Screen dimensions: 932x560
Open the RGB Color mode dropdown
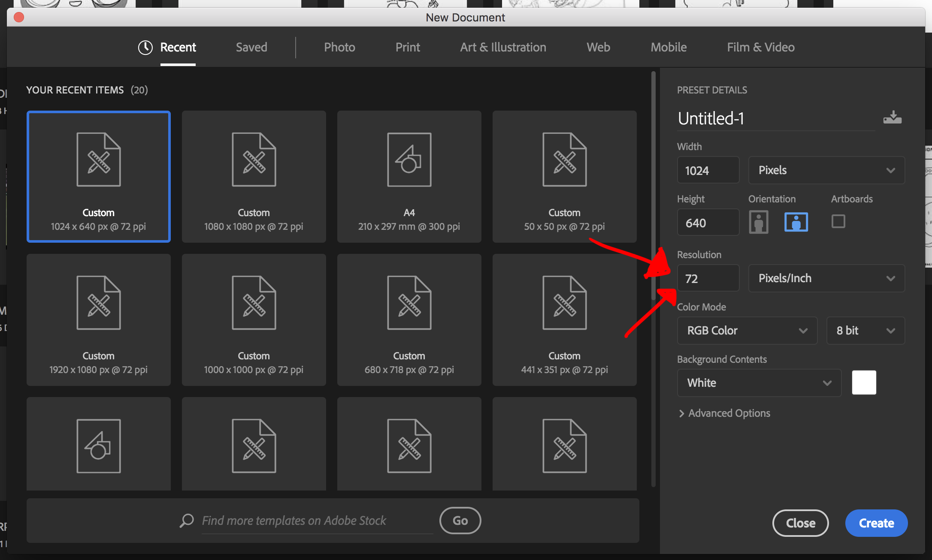(x=747, y=331)
